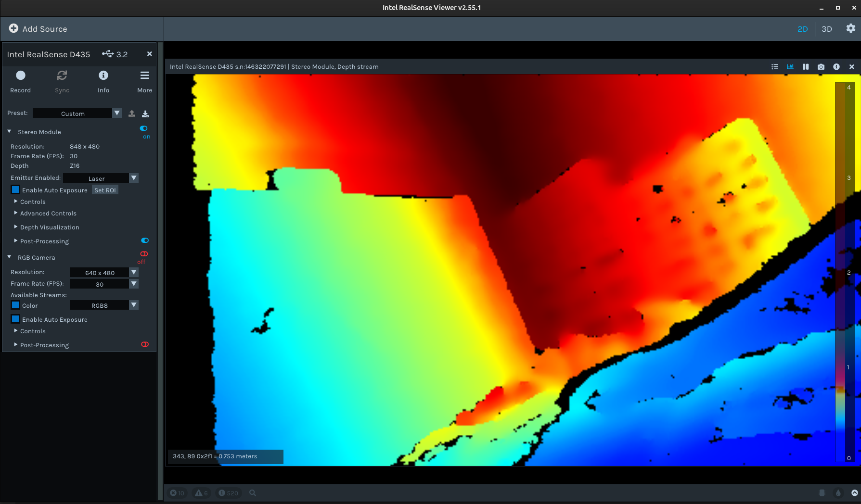Minimize the RealSense Viewer window
The height and width of the screenshot is (504, 861).
tap(822, 8)
